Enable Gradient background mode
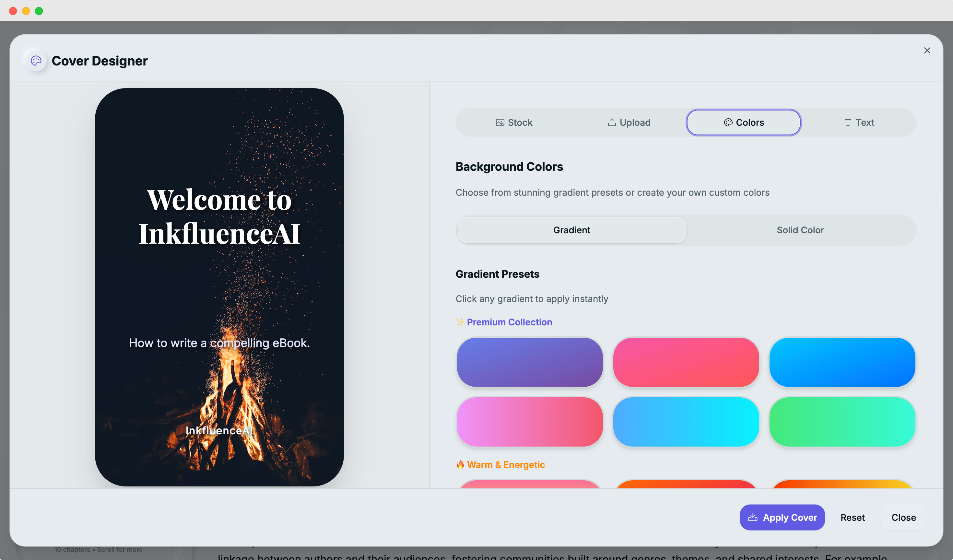The image size is (953, 560). 571,230
